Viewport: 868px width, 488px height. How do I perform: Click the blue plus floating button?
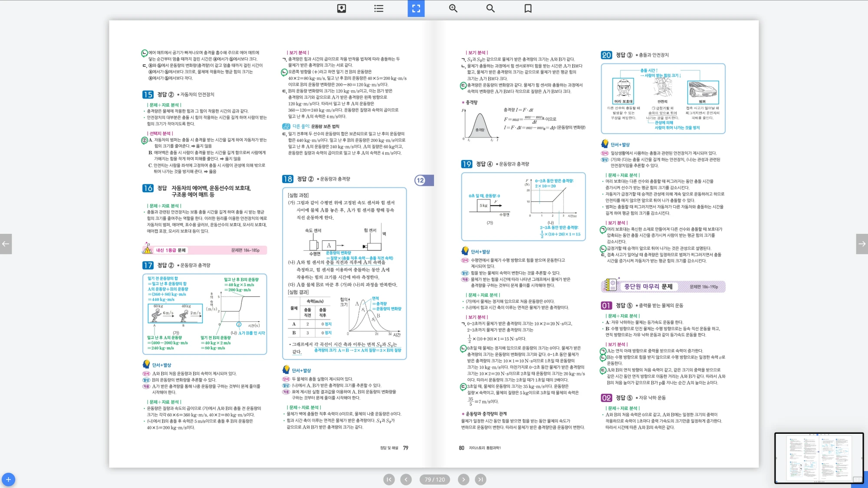(x=8, y=479)
